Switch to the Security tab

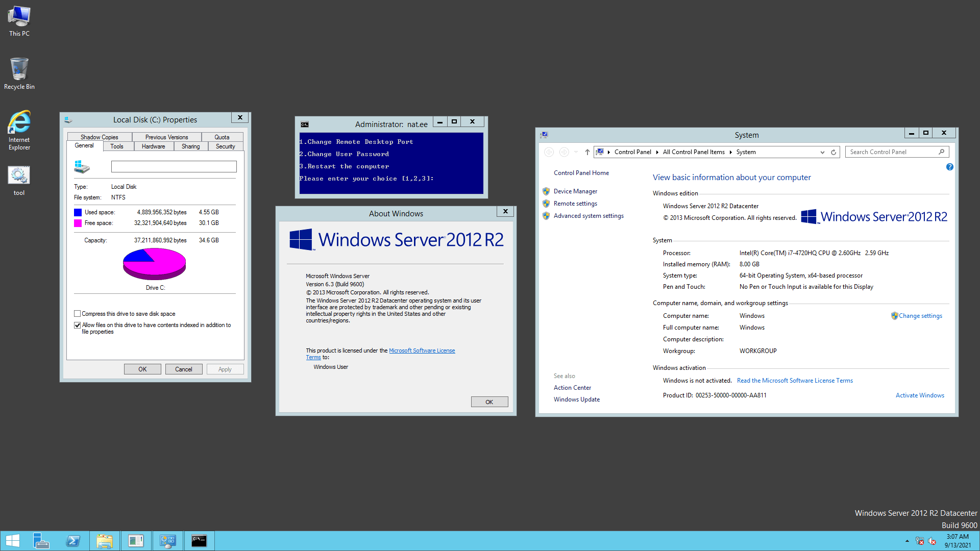225,146
